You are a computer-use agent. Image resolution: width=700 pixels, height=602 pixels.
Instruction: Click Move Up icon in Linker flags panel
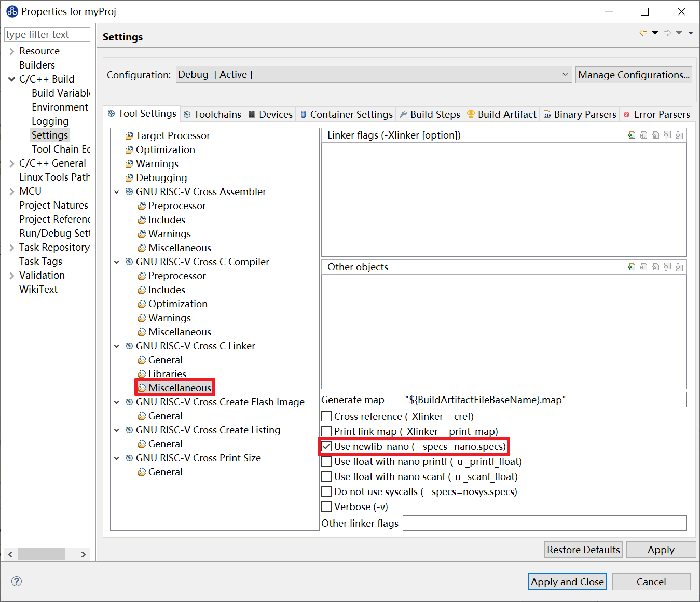click(668, 135)
